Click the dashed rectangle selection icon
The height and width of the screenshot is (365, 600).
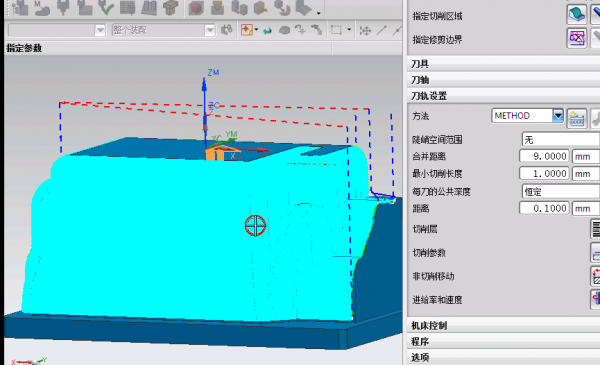pyautogui.click(x=336, y=30)
